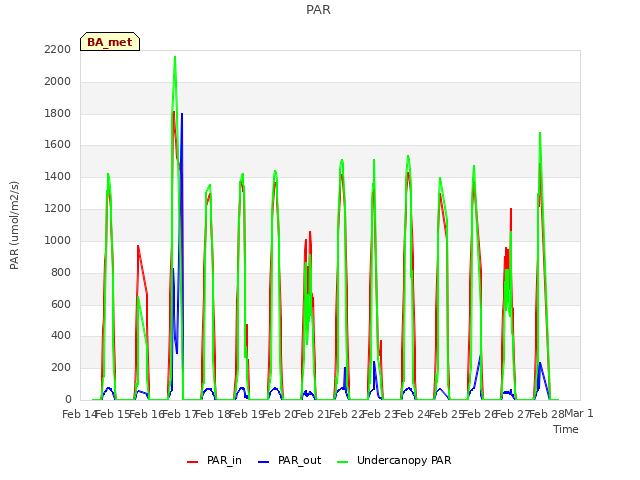Image resolution: width=640 pixels, height=480 pixels.
Task: Click the 2000 y-axis tick label
Action: [x=58, y=81]
